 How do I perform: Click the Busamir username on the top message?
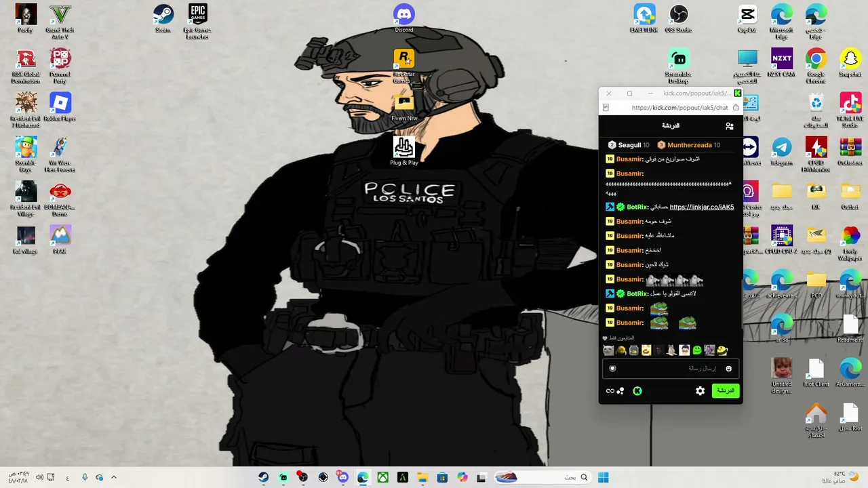pos(629,159)
